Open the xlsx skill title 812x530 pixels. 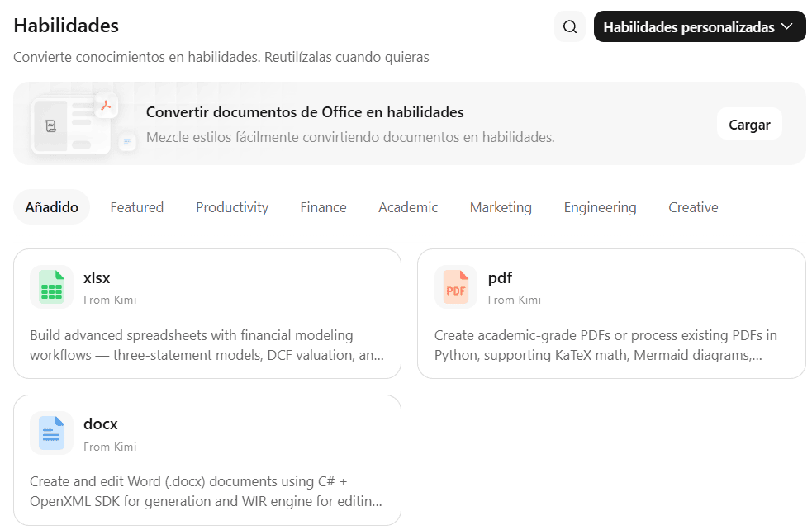97,278
